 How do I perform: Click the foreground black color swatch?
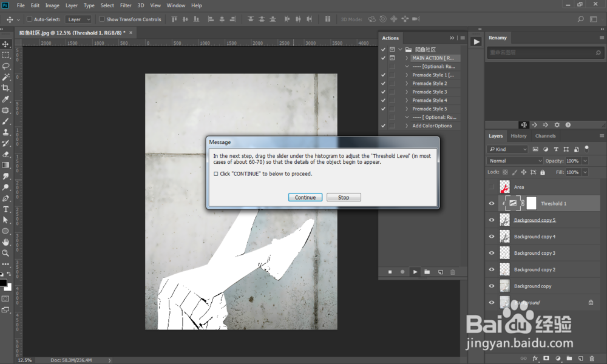[2, 282]
